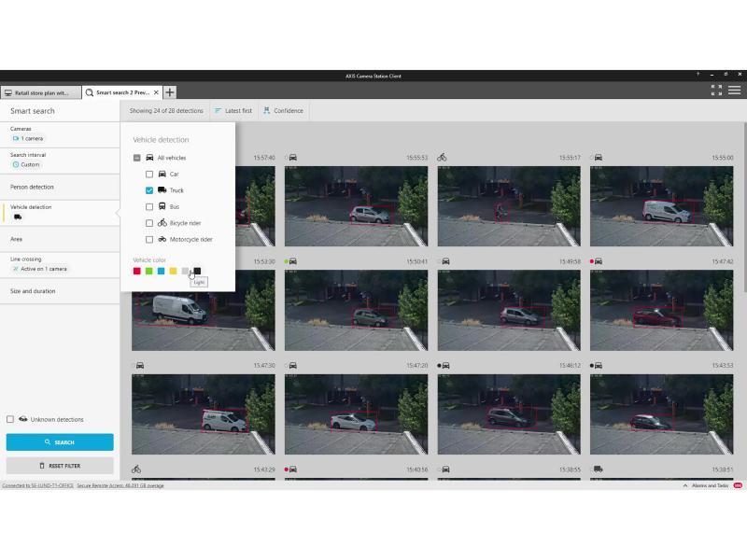
Task: Close the Smart search 2 tab
Action: pos(156,92)
